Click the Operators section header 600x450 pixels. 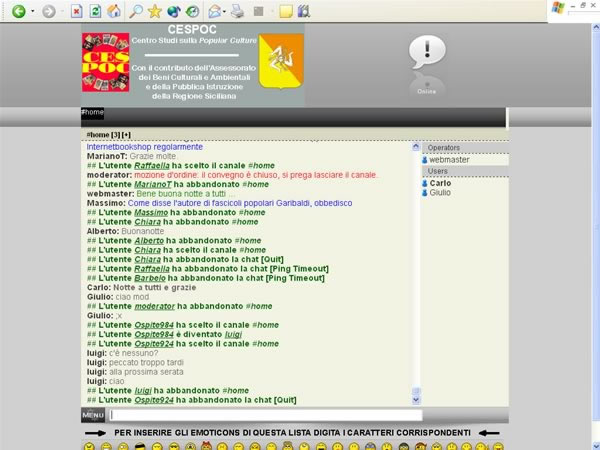tap(465, 148)
